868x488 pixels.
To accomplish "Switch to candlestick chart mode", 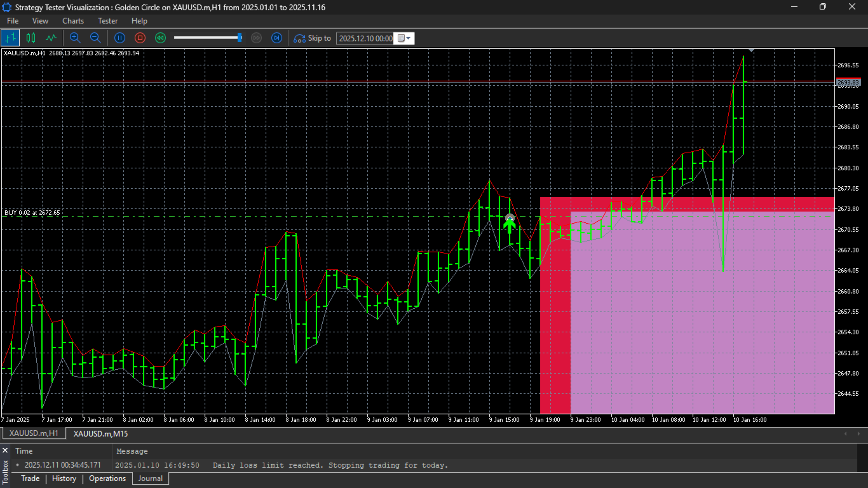I will pos(31,38).
